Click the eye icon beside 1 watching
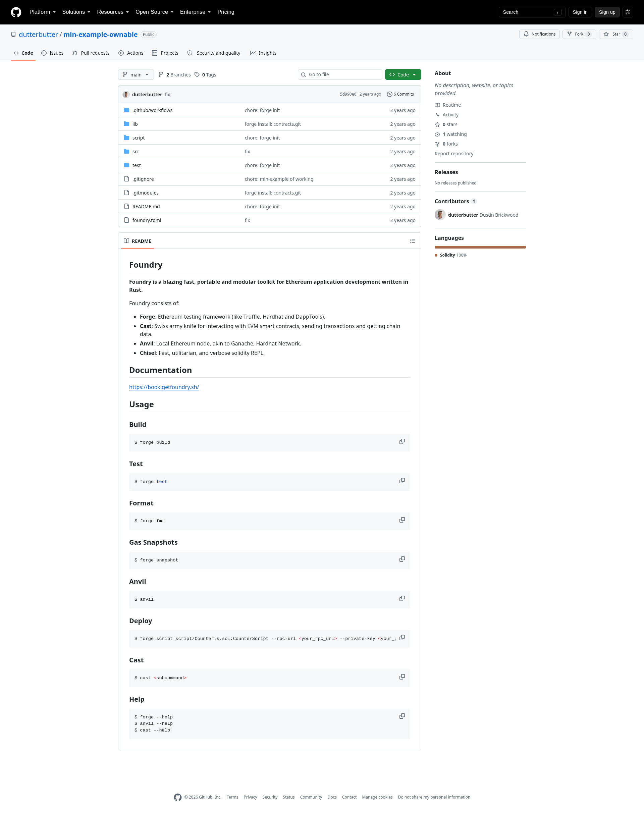The image size is (644, 815). tap(437, 134)
